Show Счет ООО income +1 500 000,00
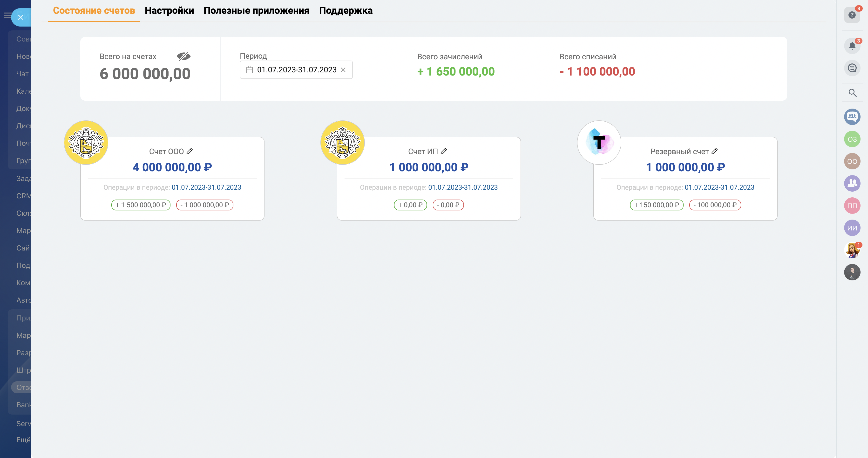Image resolution: width=868 pixels, height=458 pixels. pyautogui.click(x=141, y=205)
